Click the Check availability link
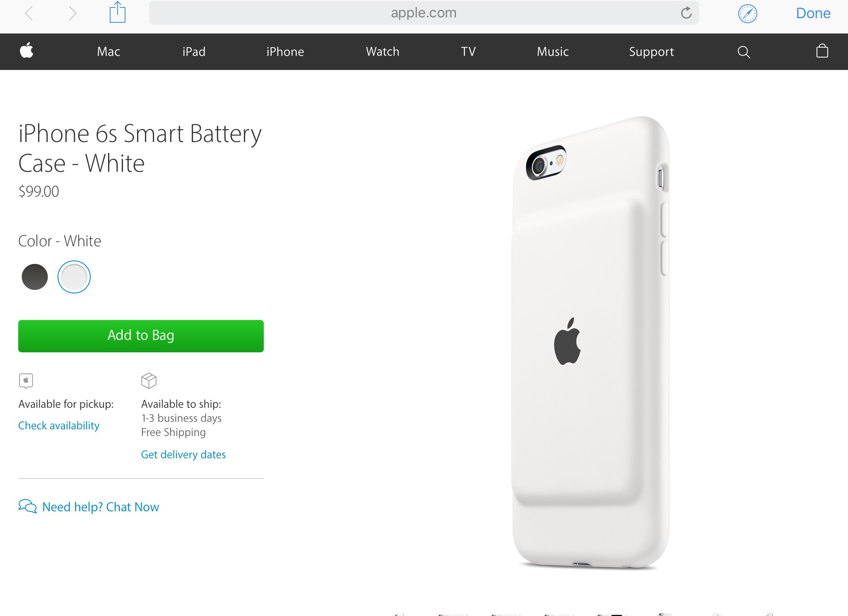This screenshot has height=616, width=848. pos(59,426)
